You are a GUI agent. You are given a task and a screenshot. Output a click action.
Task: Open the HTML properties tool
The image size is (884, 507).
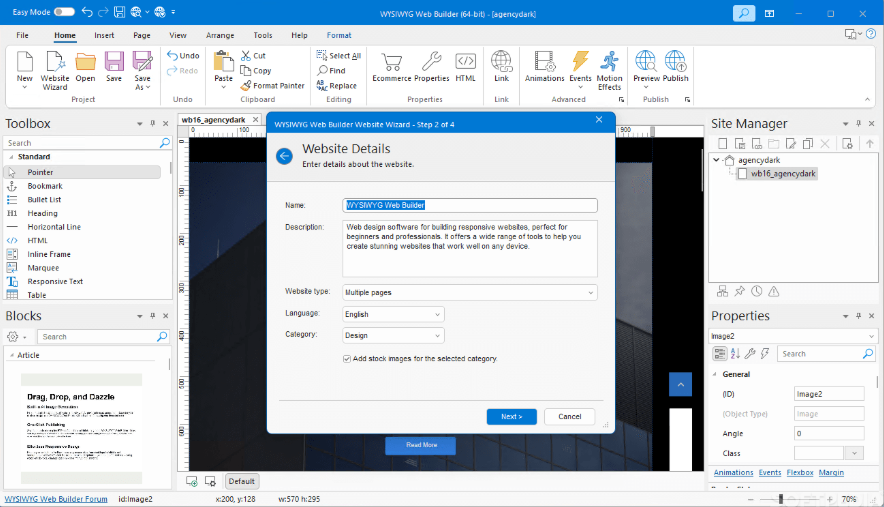coord(466,67)
